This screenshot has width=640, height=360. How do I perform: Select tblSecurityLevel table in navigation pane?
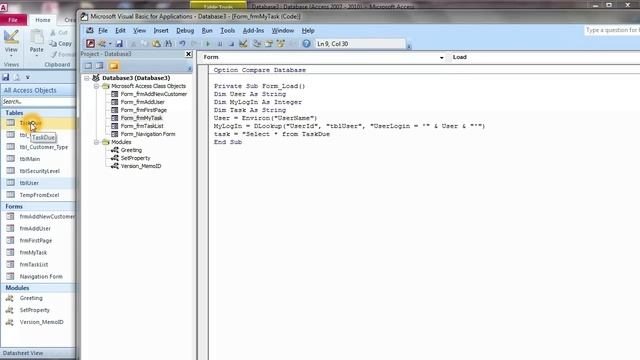(x=38, y=171)
